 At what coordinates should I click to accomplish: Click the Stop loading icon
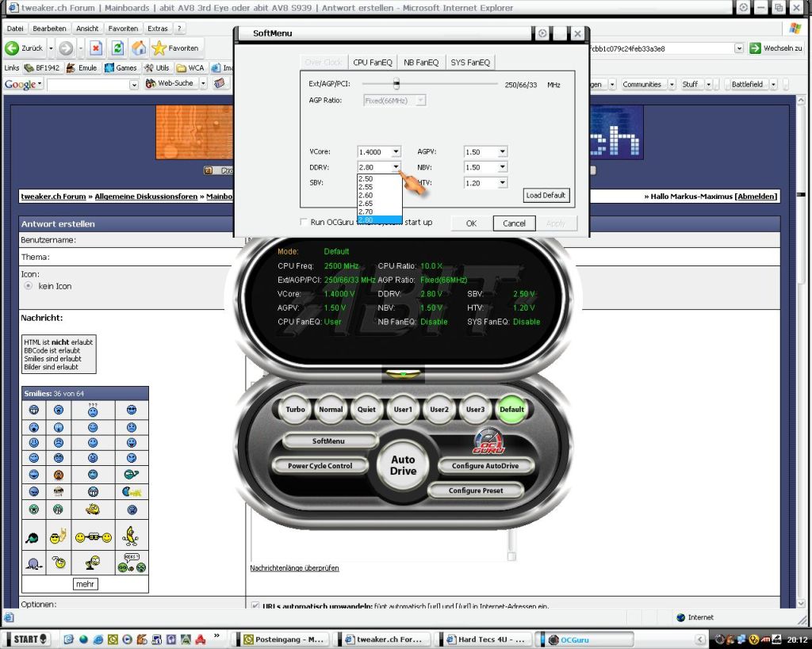96,48
